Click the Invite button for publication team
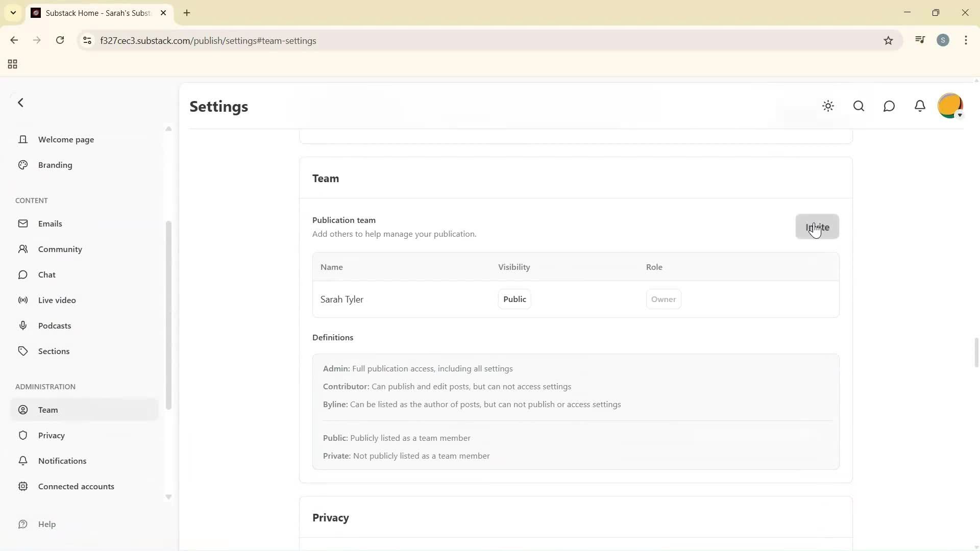Viewport: 980px width, 551px height. (817, 227)
